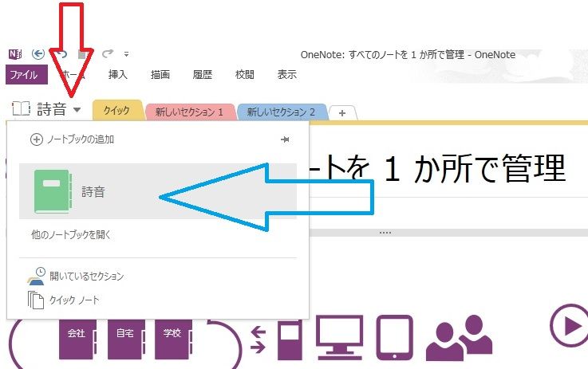Click the purple people group icon
Screen dimensions: 588x369
pyautogui.click(x=459, y=338)
